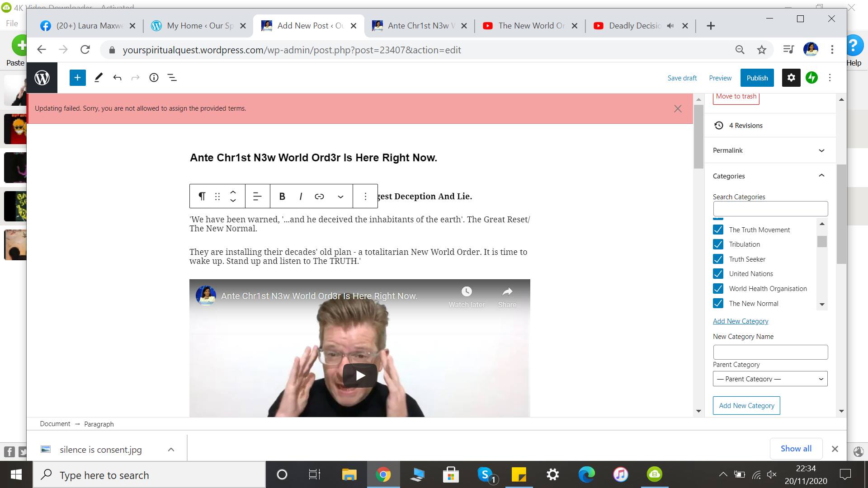Click the Undo arrow in editor toolbar

click(x=117, y=78)
